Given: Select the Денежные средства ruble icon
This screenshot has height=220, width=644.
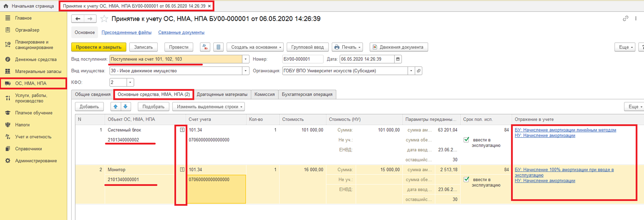Looking at the screenshot, I should (7, 59).
